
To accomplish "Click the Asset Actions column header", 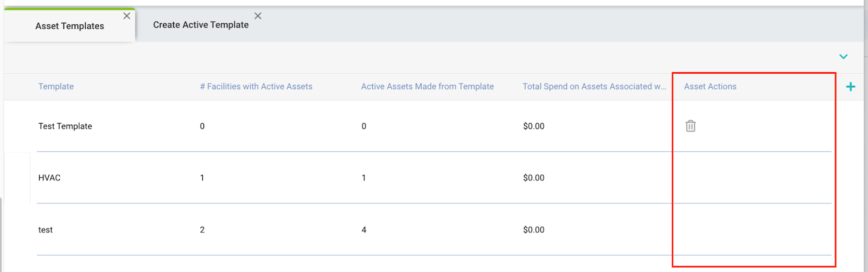I will tap(710, 87).
